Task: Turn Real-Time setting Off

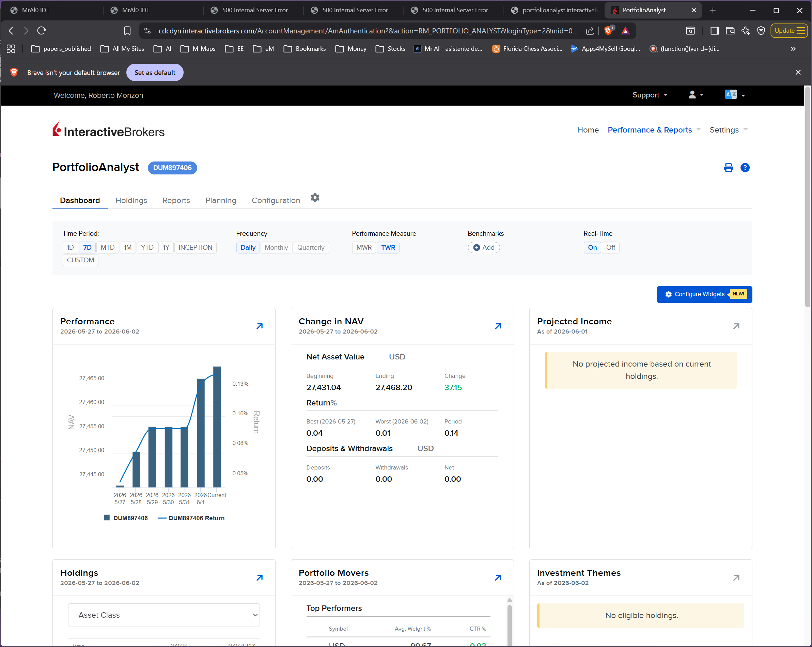Action: click(x=610, y=248)
